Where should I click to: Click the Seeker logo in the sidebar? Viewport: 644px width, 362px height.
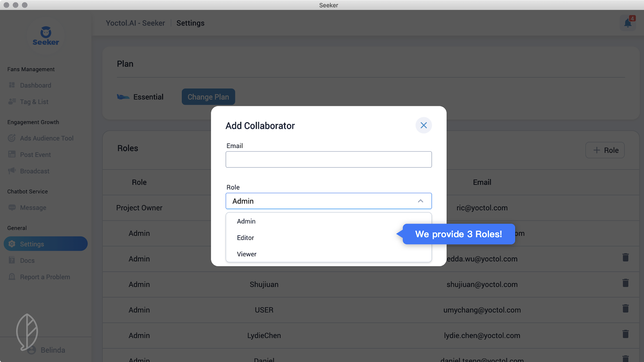click(x=46, y=36)
